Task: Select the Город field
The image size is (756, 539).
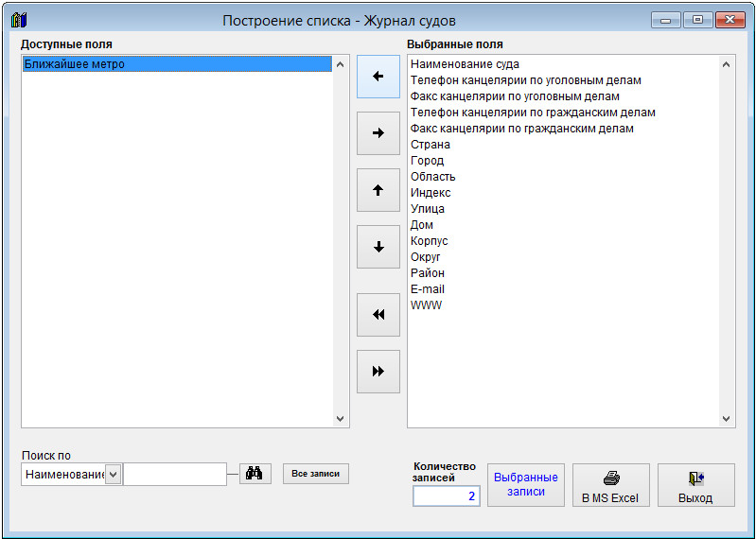Action: [427, 161]
